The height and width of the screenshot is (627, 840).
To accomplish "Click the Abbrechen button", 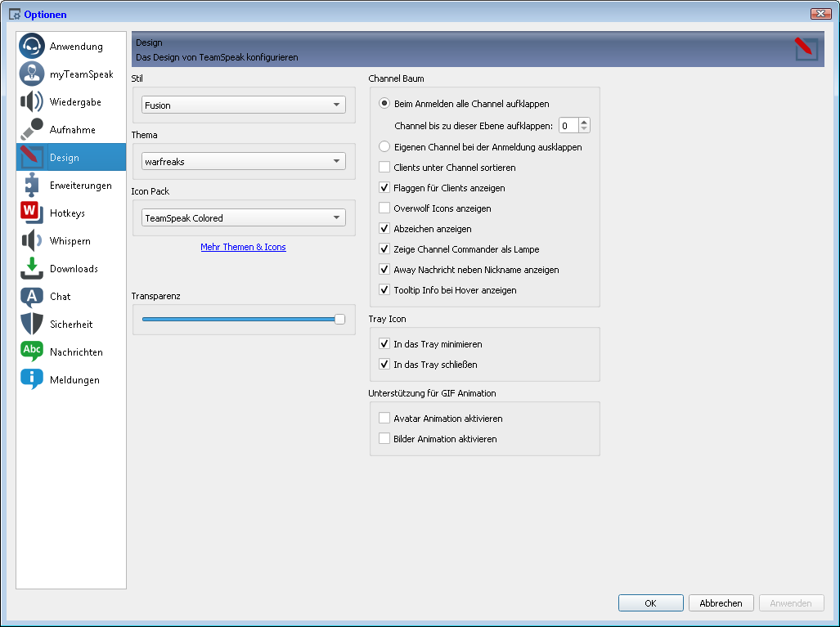I will tap(721, 603).
